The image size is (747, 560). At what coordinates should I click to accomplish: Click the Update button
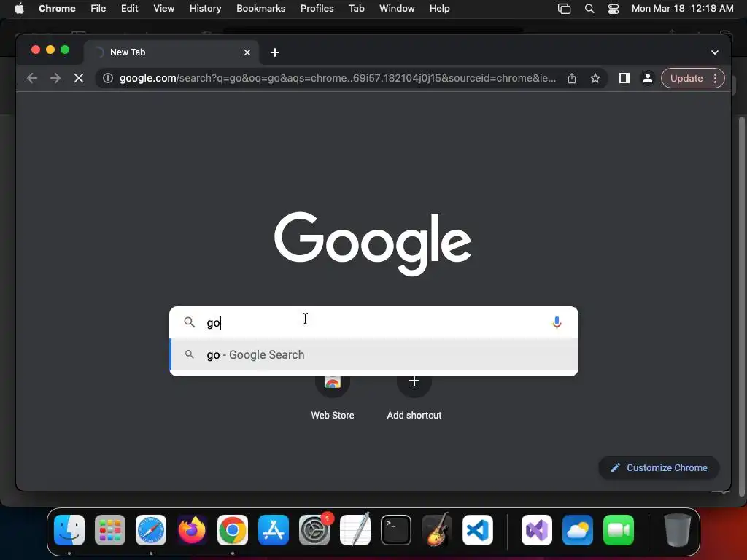pyautogui.click(x=686, y=78)
